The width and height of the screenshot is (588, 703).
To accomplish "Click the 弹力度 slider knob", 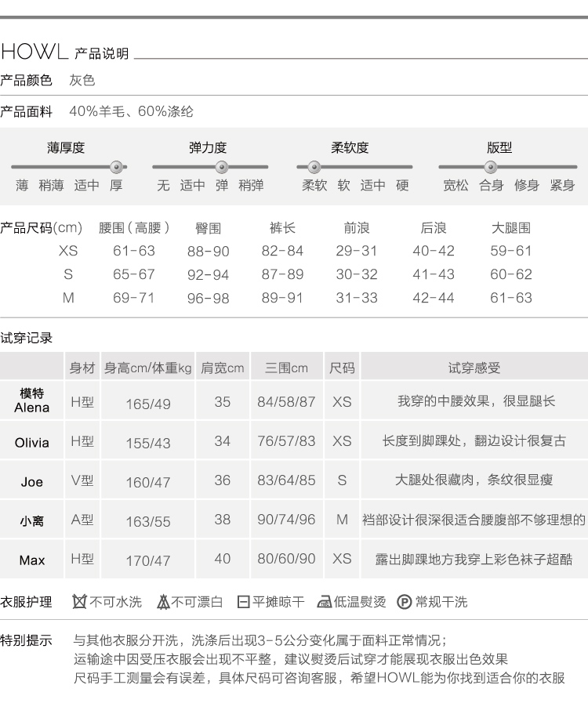I will [x=221, y=166].
